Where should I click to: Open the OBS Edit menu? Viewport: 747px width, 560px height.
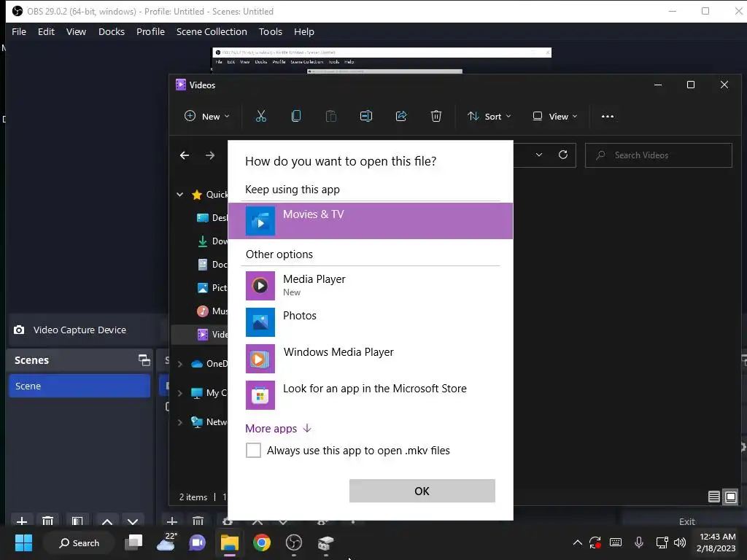[46, 31]
